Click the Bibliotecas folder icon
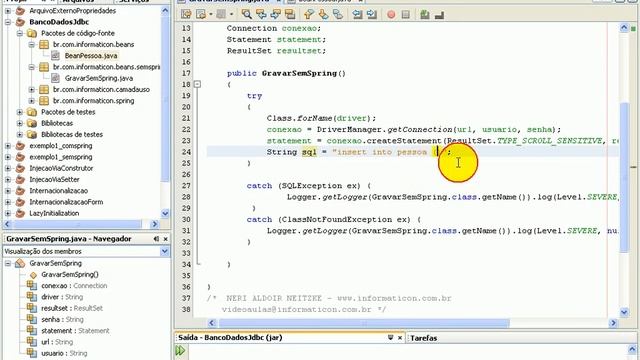Viewport: 640px width, 360px height. [32, 123]
